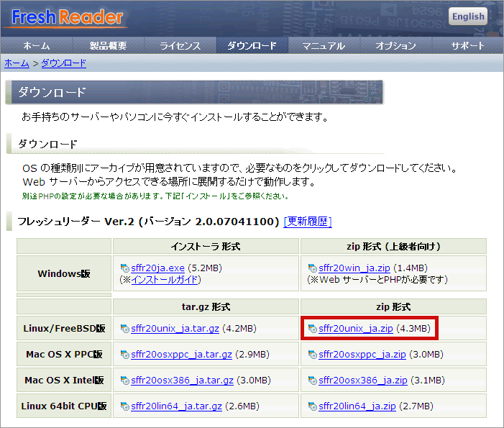The image size is (504, 428).
Task: Open the 更新履歴 changelog link
Action: (308, 222)
